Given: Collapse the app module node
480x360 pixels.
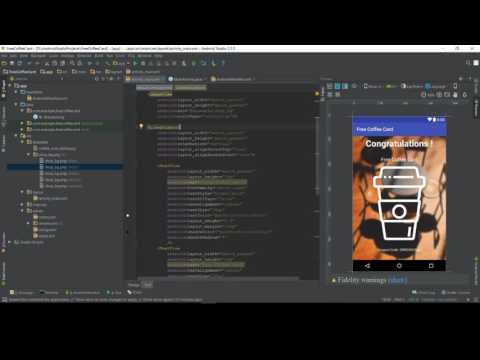Looking at the screenshot, I should tap(10, 86).
